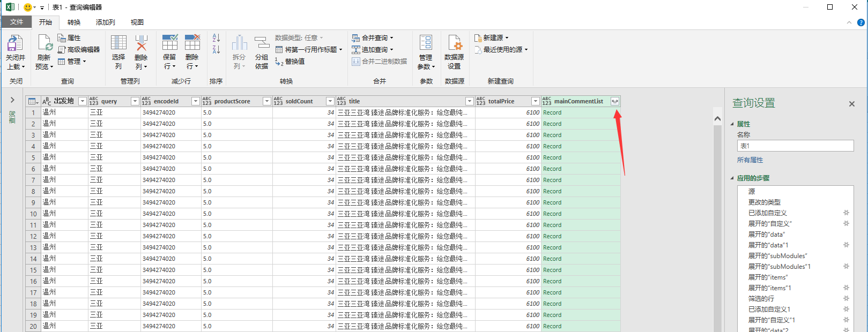Click the 管理参数 manage parameters icon

click(426, 44)
